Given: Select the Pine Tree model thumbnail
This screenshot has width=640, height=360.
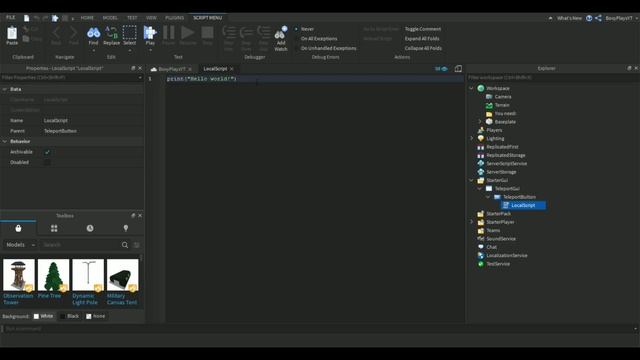Looking at the screenshot, I should pos(53,275).
